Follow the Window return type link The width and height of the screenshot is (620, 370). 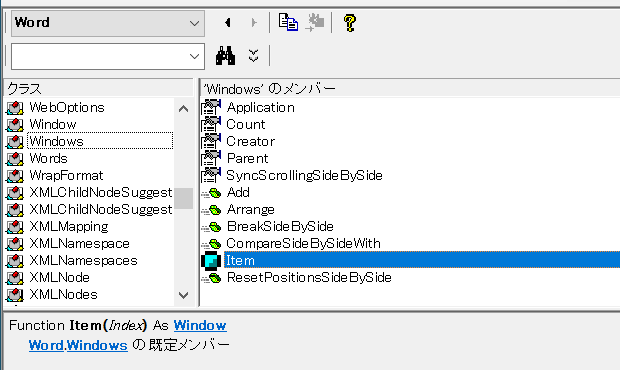(200, 325)
